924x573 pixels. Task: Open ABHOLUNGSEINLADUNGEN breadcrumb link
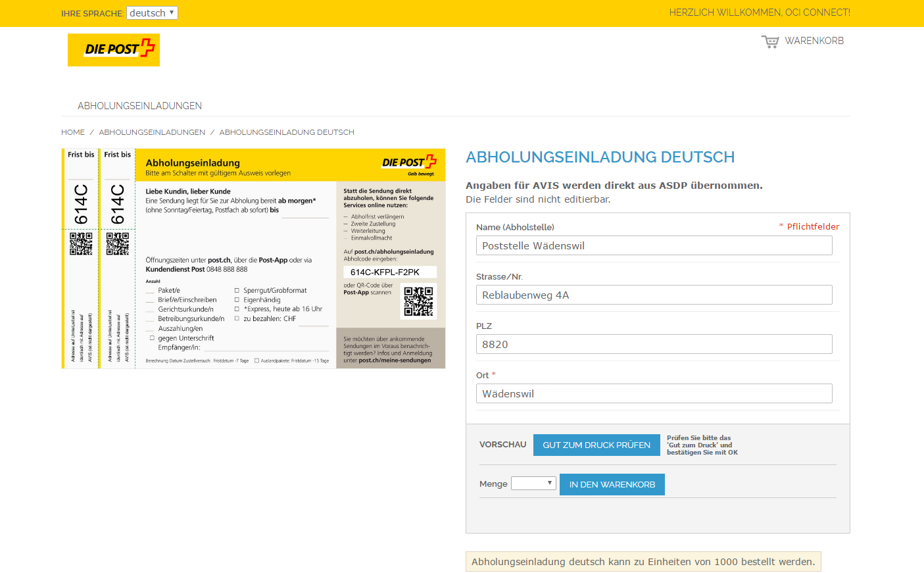pyautogui.click(x=152, y=132)
